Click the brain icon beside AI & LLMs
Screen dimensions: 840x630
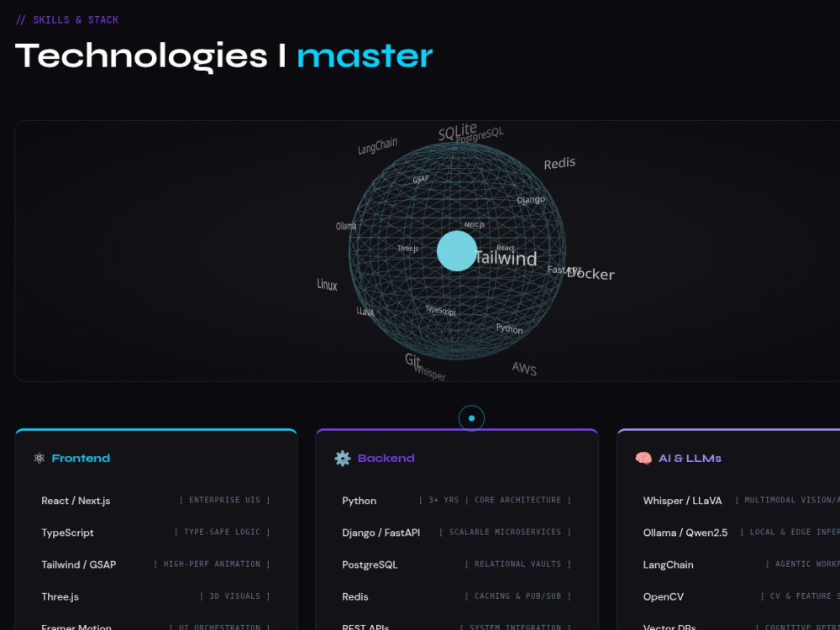(x=643, y=458)
